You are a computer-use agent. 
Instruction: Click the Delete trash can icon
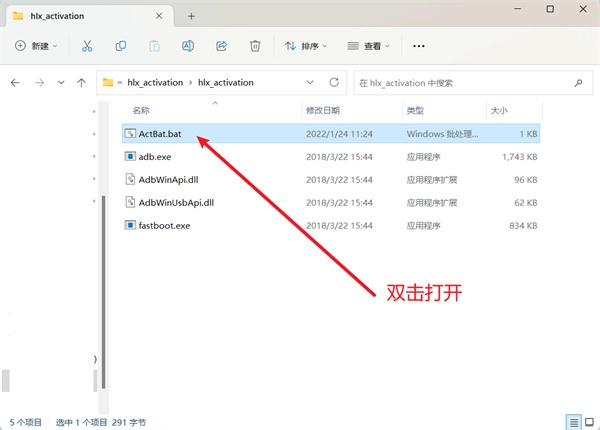pyautogui.click(x=256, y=46)
